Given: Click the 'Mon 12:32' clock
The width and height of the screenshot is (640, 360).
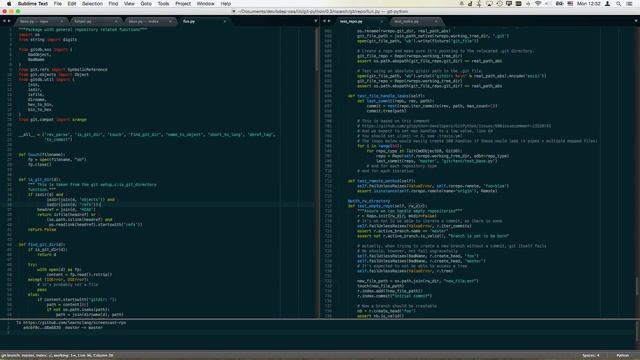Looking at the screenshot, I should click(x=589, y=4).
